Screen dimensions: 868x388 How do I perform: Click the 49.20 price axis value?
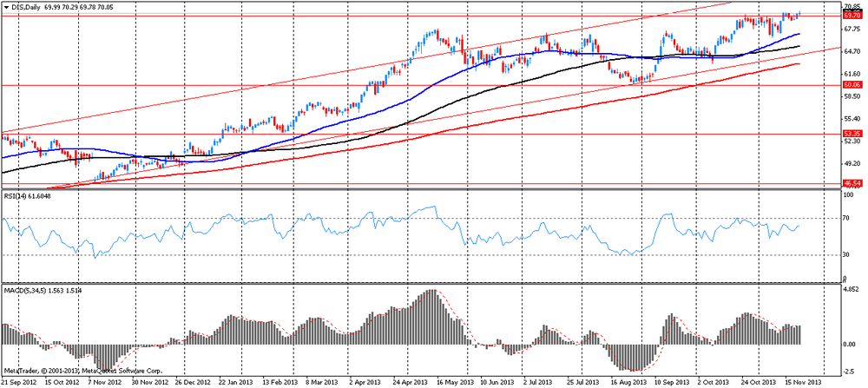point(852,163)
